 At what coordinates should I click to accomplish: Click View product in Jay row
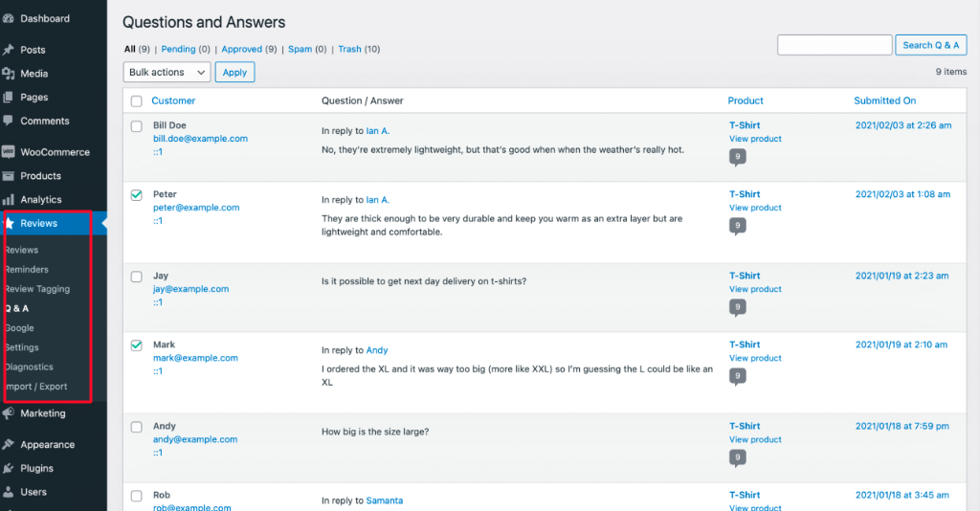(x=755, y=289)
